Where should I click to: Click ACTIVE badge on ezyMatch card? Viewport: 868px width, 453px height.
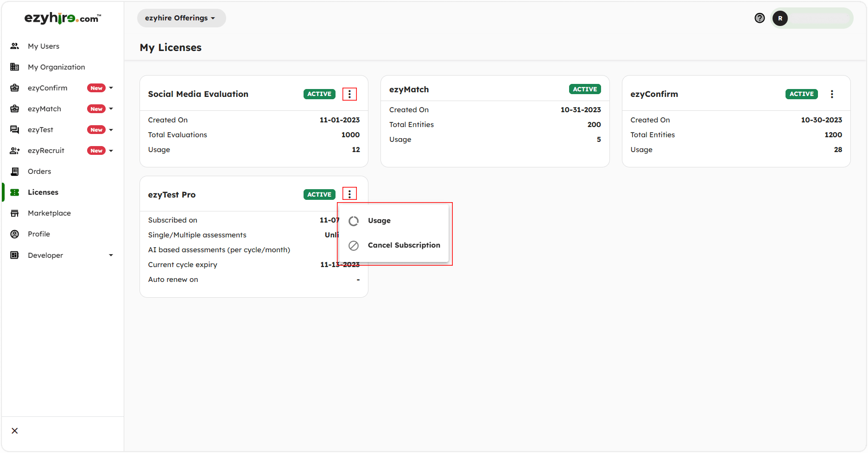585,89
